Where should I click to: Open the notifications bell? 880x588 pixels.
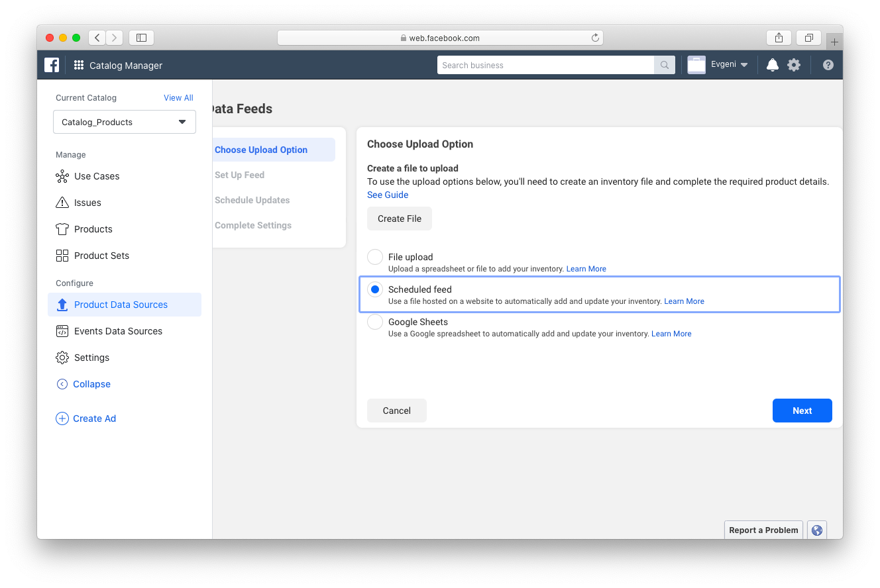(772, 65)
